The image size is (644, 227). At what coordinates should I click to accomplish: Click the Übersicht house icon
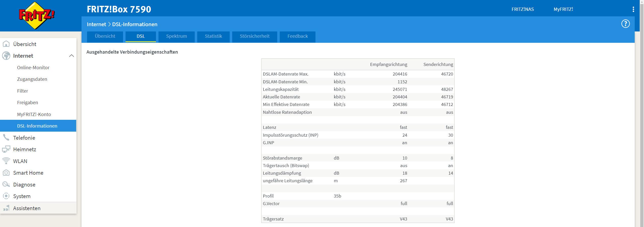click(6, 44)
